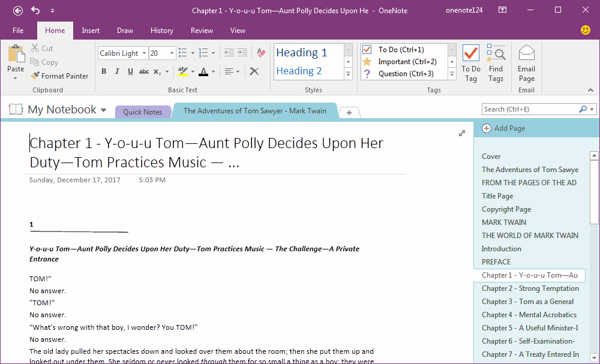600x364 pixels.
Task: Apply bulleted list icon
Action: click(183, 53)
